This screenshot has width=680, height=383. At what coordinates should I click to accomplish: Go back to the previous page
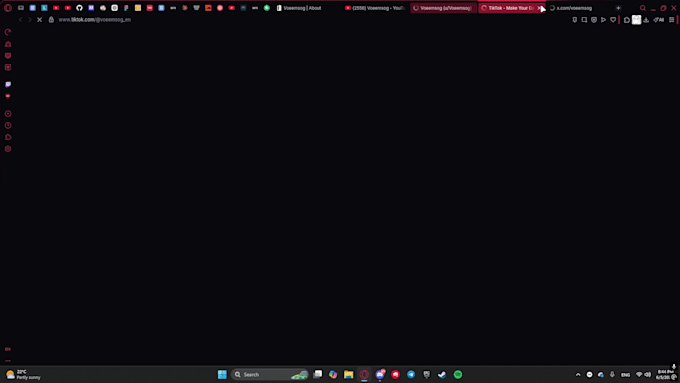coord(20,20)
